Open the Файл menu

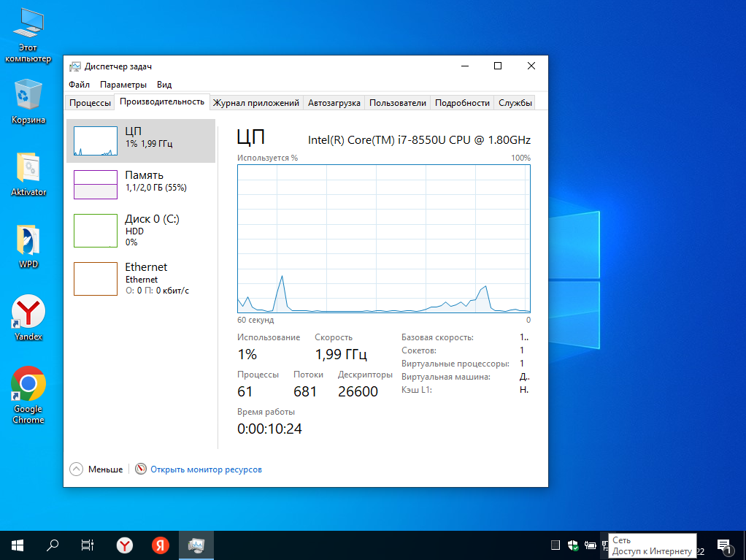79,85
